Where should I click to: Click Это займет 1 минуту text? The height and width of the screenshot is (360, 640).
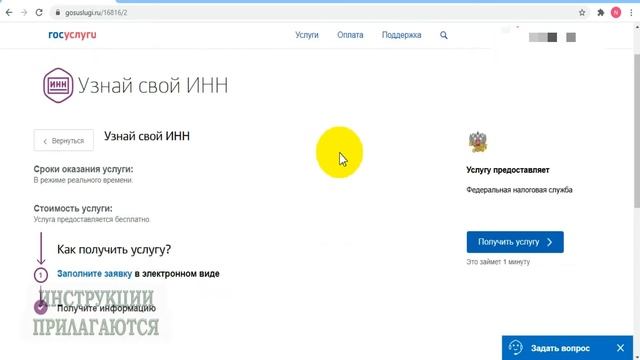[x=498, y=262]
